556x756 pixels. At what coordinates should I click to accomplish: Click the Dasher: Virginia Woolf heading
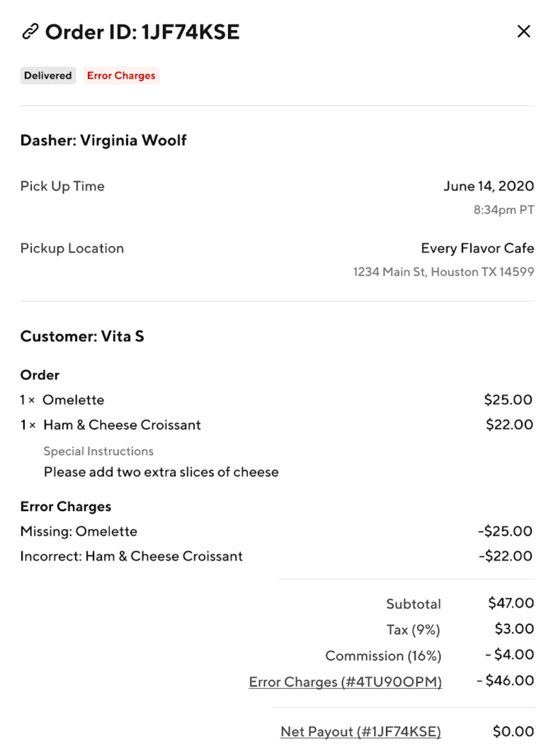coord(103,140)
